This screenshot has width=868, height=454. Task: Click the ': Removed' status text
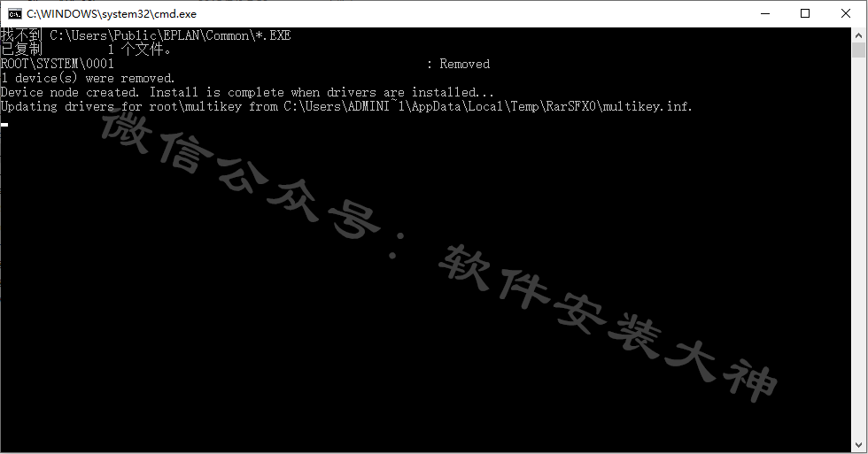458,64
